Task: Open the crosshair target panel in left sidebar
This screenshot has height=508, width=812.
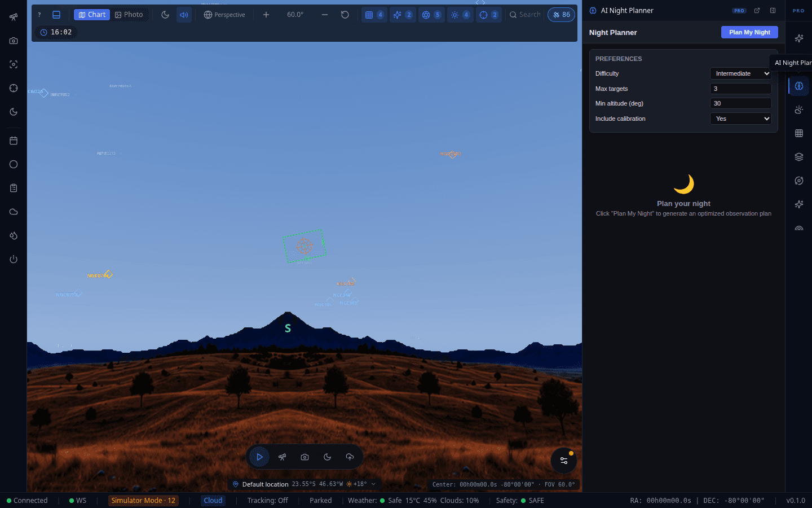Action: point(14,88)
